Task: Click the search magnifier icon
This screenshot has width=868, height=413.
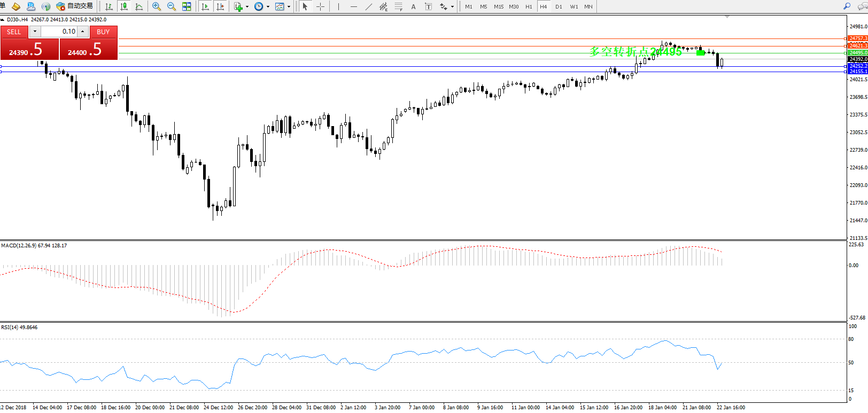Action: tap(847, 6)
